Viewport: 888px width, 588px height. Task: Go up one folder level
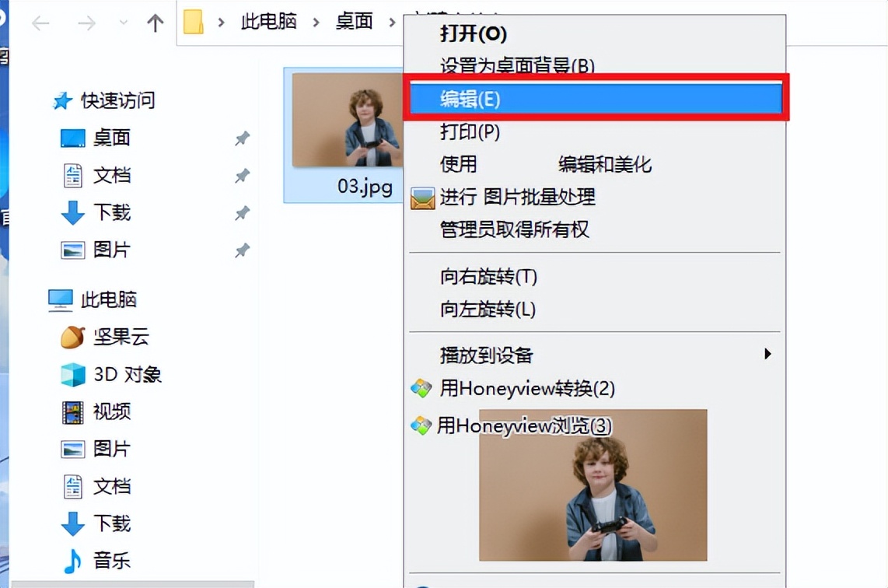(156, 23)
